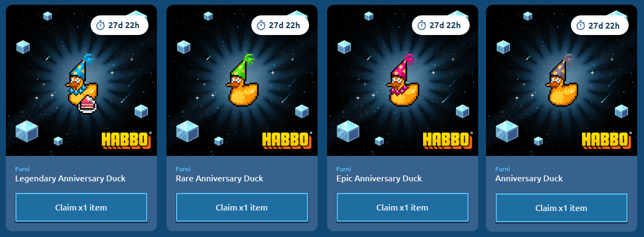
Task: Click the stopwatch icon on Rare card
Action: click(x=261, y=25)
